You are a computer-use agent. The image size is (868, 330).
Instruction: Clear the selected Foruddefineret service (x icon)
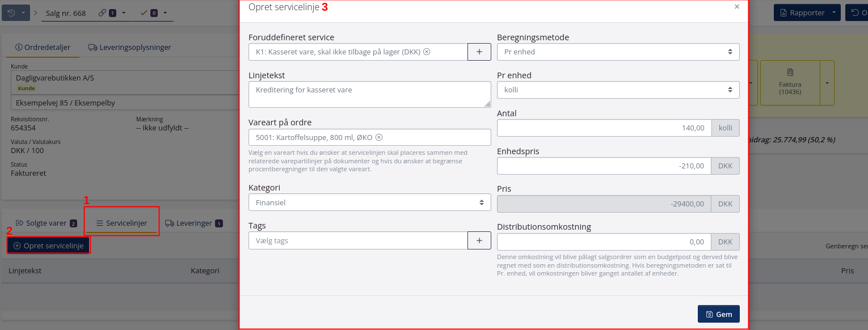[427, 52]
